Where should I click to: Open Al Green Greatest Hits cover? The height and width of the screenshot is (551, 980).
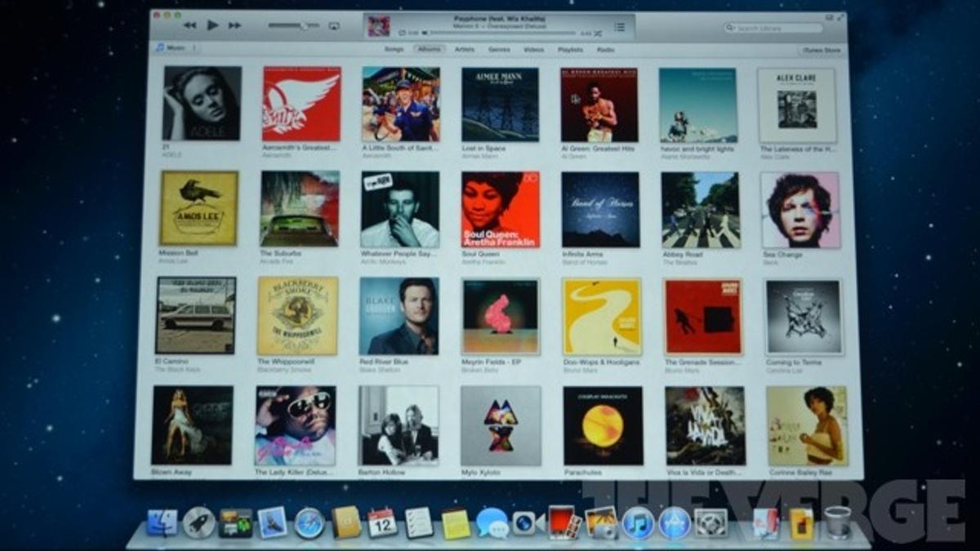599,104
